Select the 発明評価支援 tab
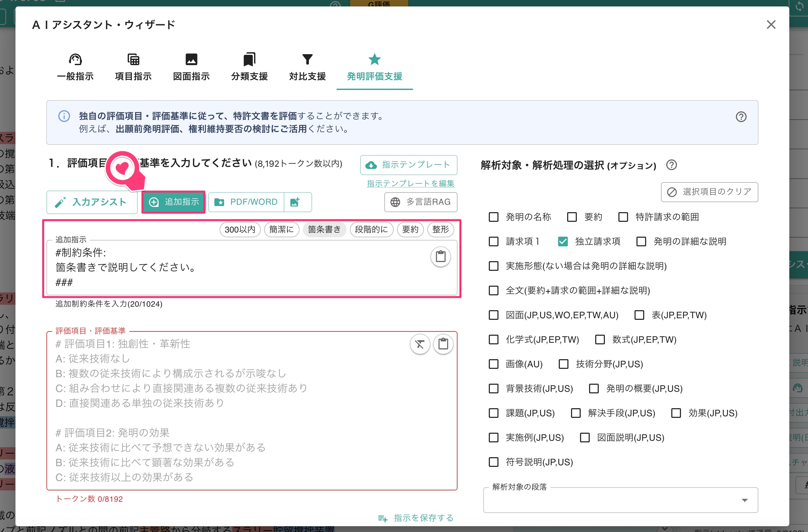 point(374,68)
